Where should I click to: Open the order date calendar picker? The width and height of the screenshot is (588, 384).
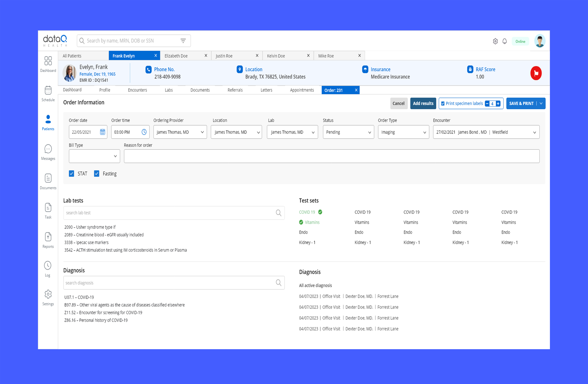coord(102,132)
